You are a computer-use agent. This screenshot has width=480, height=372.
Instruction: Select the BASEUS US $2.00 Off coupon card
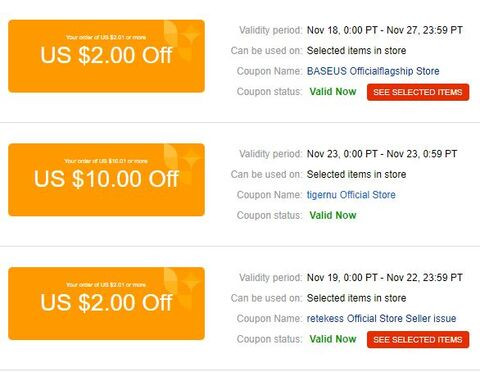[x=106, y=56]
